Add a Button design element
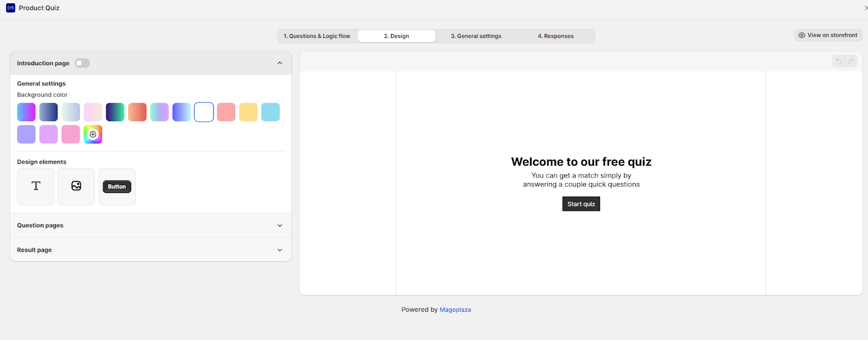This screenshot has width=868, height=340. (x=117, y=186)
